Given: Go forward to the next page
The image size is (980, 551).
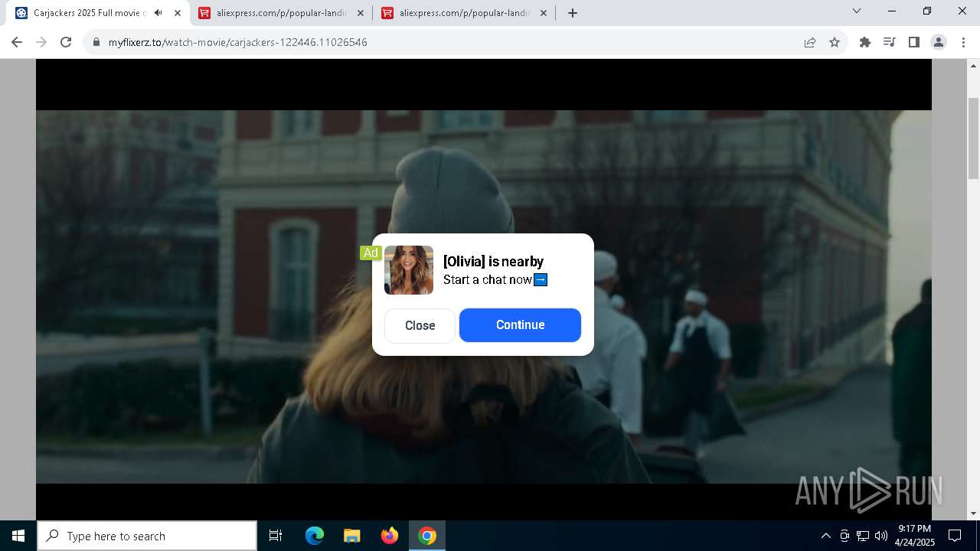Looking at the screenshot, I should pos(41,42).
